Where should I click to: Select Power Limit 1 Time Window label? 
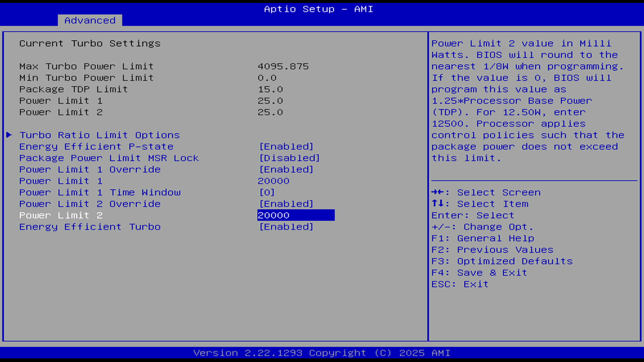[x=100, y=193]
